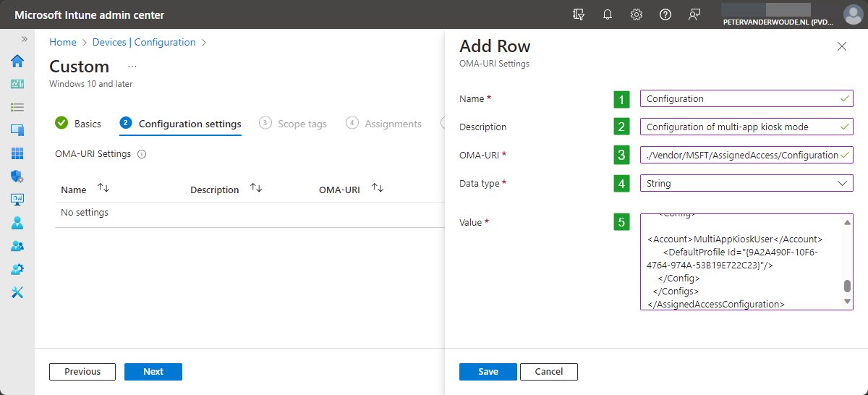Sort by the Description column

pos(256,189)
